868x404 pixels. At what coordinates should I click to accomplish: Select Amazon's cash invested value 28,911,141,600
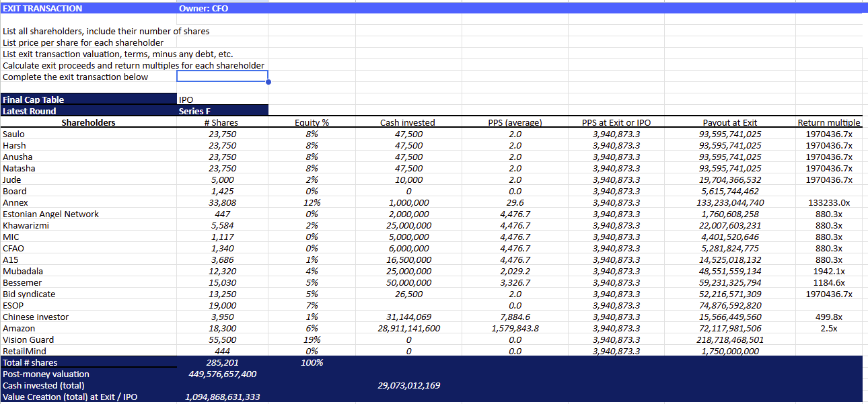click(x=408, y=328)
